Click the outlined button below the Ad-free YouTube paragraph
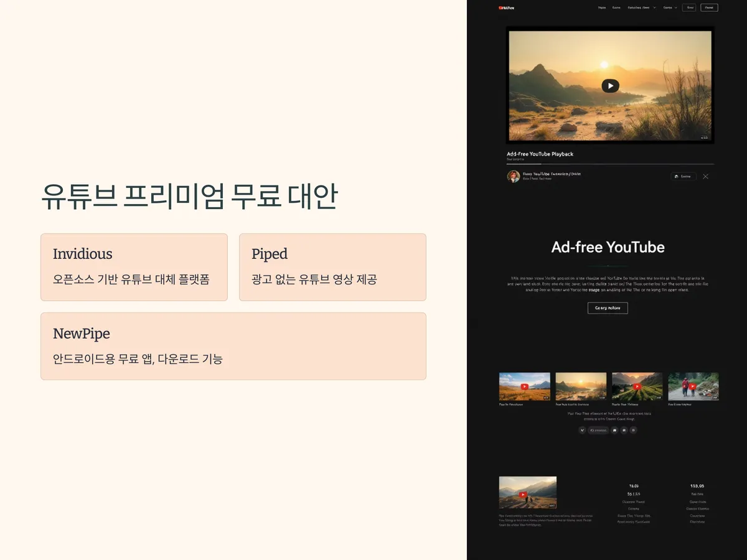This screenshot has width=747, height=560. pyautogui.click(x=608, y=308)
